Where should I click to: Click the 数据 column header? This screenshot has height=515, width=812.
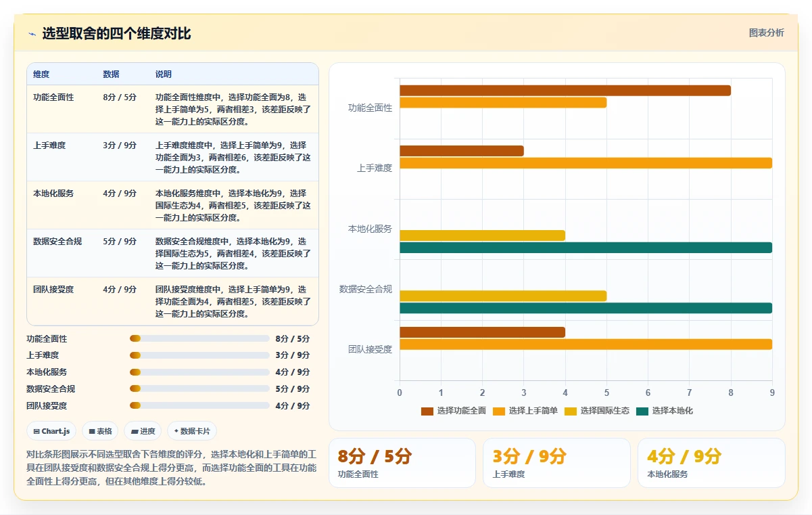pos(111,74)
